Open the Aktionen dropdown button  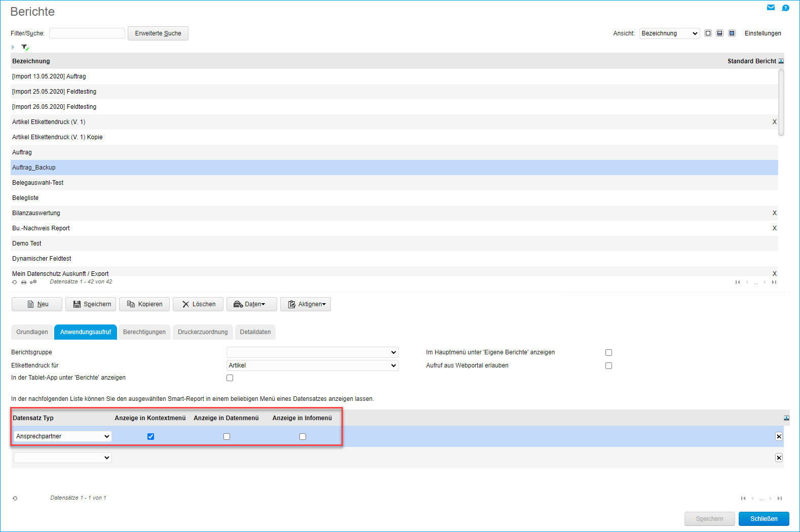pyautogui.click(x=306, y=304)
